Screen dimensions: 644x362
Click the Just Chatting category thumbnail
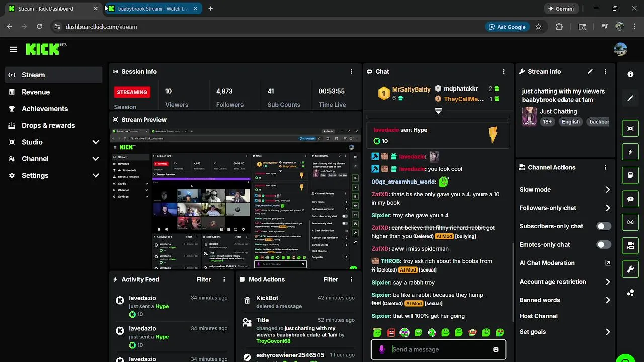529,116
